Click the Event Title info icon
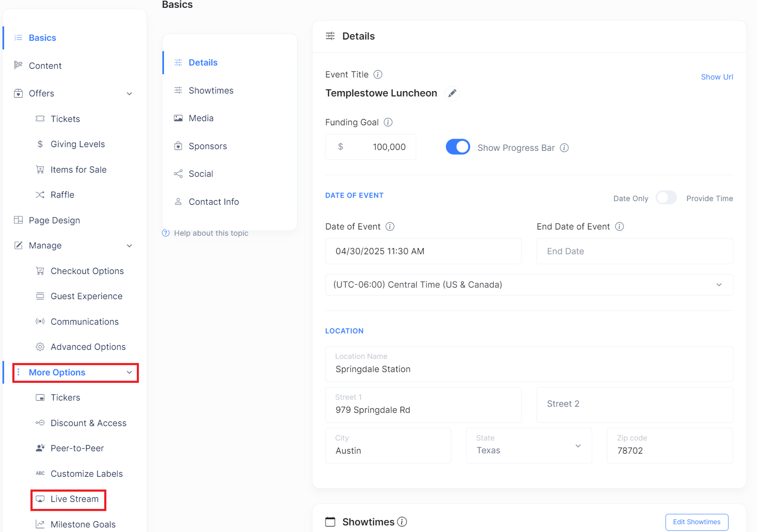757x532 pixels. pyautogui.click(x=378, y=74)
